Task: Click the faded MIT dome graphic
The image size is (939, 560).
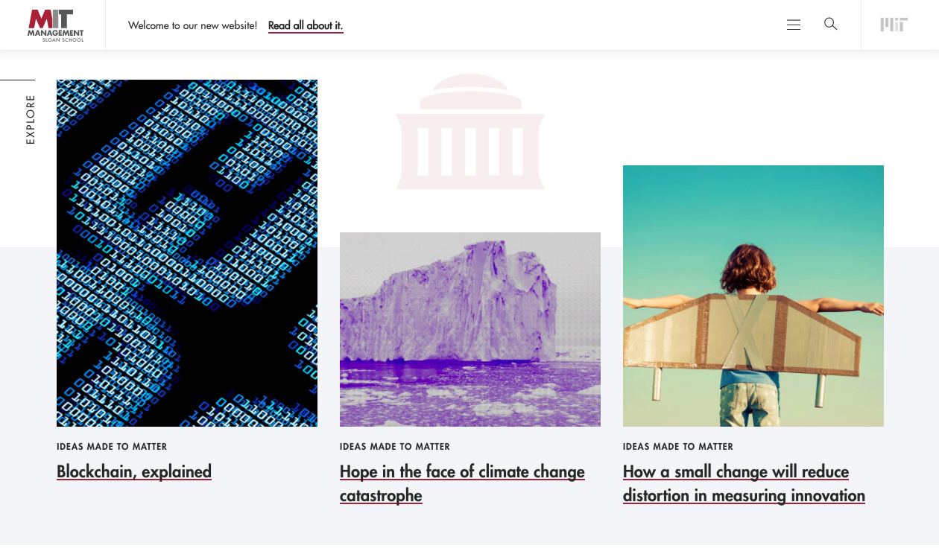Action: pyautogui.click(x=470, y=131)
